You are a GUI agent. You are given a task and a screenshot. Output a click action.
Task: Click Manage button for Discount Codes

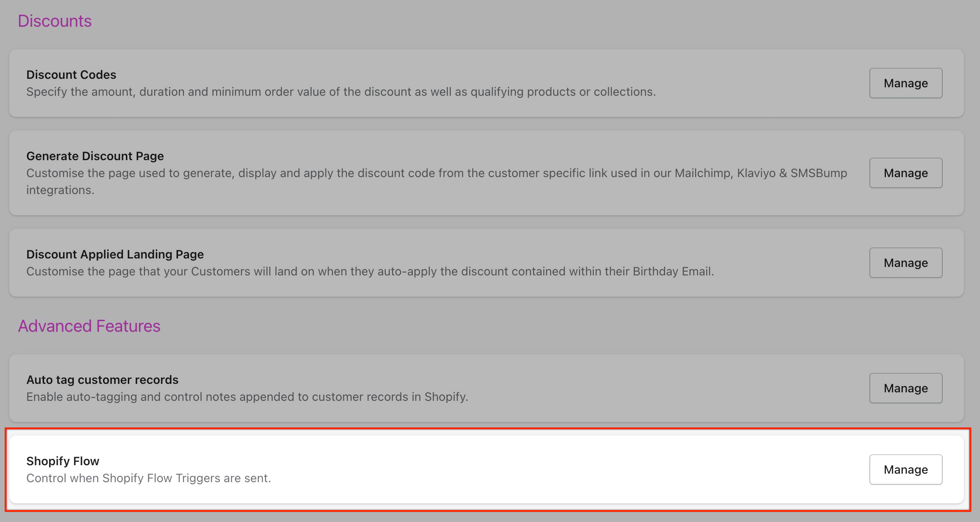905,83
